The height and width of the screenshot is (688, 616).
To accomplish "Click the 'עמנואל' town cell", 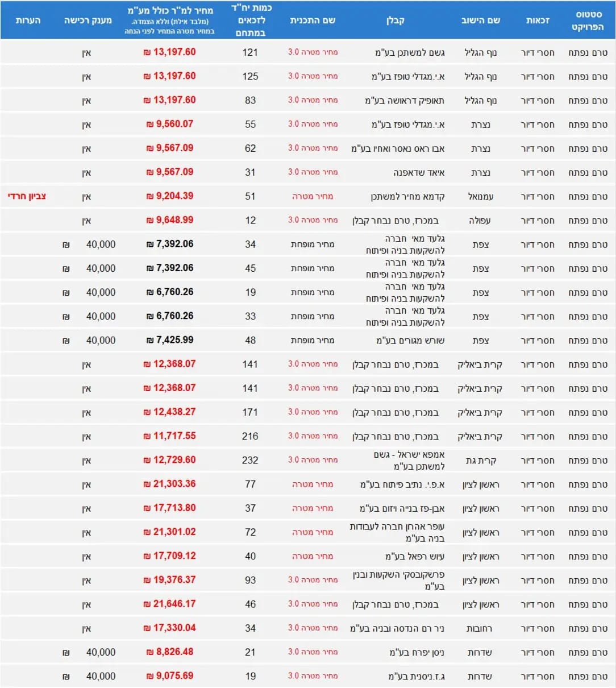I will [x=480, y=197].
